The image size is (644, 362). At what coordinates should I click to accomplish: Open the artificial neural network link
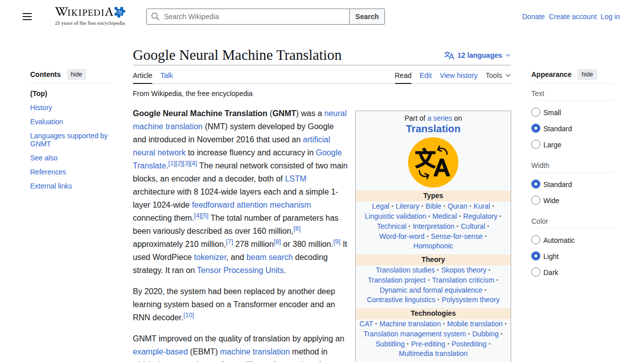[159, 152]
